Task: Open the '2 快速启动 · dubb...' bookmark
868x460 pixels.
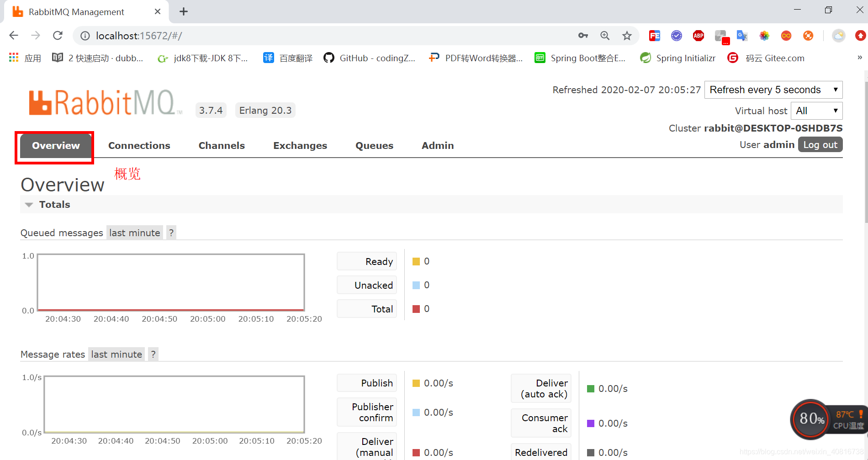Action: pyautogui.click(x=97, y=58)
